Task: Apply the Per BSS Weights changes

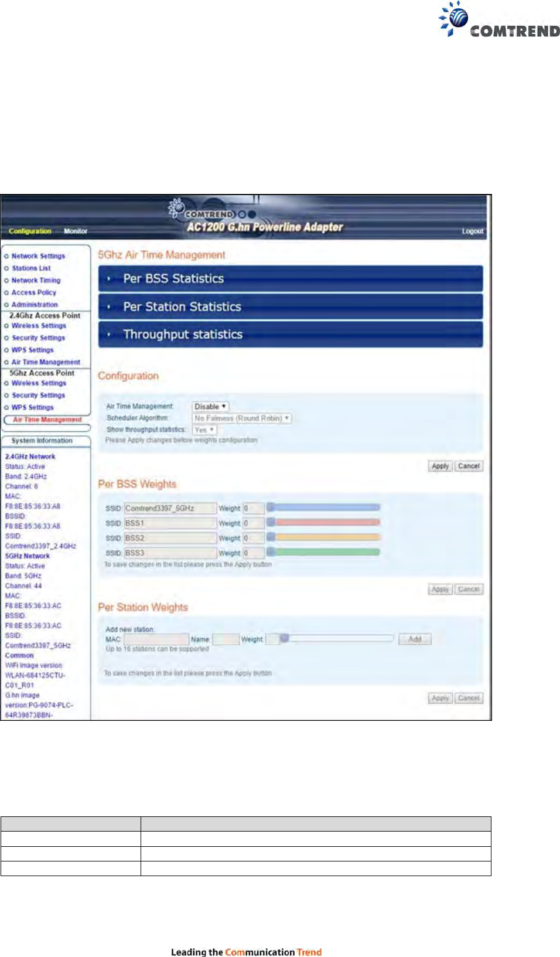Action: 440,590
